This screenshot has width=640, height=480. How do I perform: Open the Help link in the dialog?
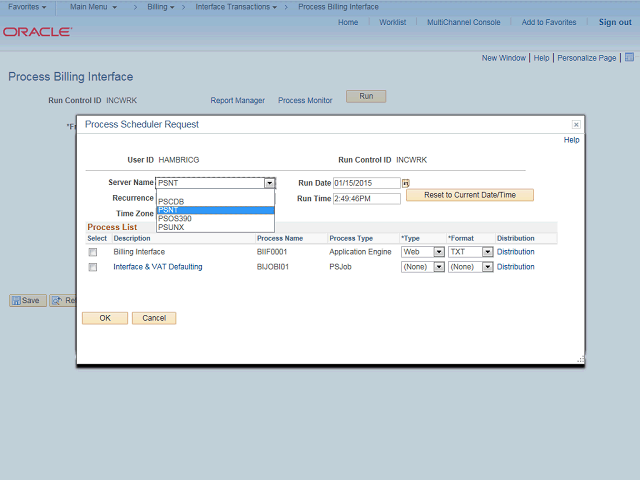point(571,140)
